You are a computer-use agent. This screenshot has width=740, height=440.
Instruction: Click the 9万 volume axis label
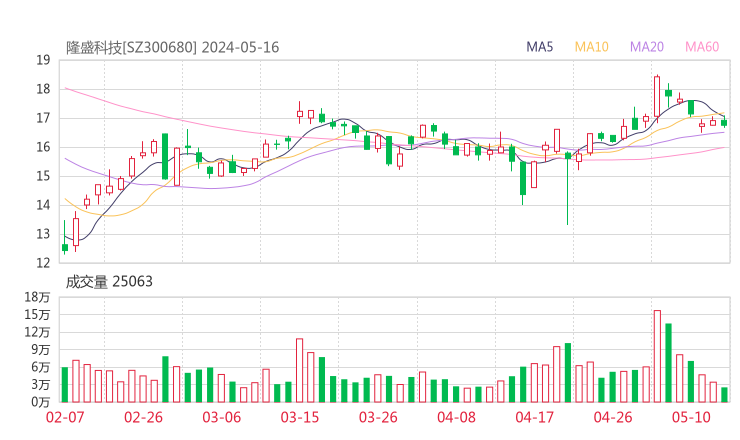pyautogui.click(x=41, y=350)
